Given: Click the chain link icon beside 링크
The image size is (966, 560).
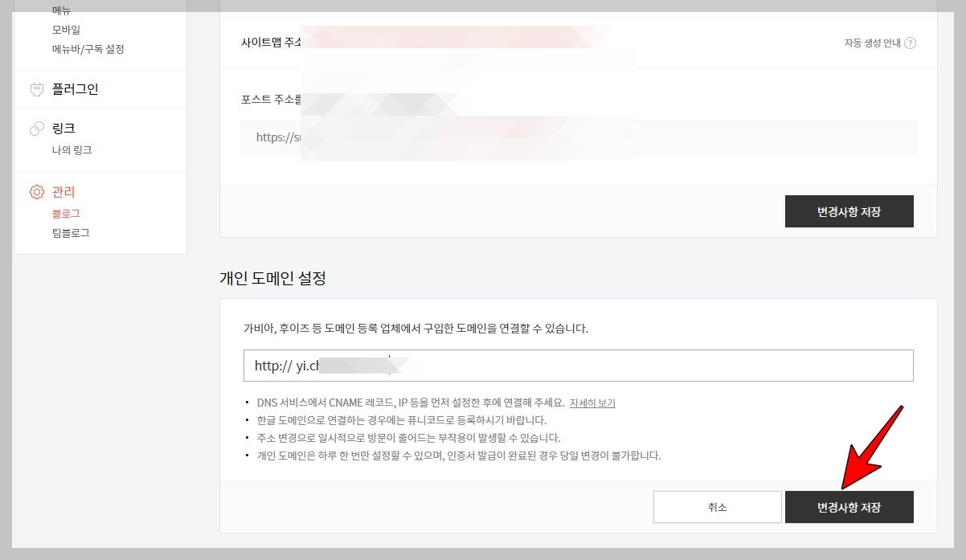Looking at the screenshot, I should (37, 128).
